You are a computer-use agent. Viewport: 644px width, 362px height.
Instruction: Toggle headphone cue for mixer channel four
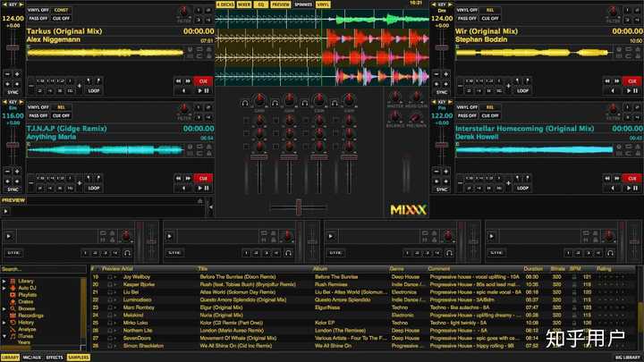[x=335, y=104]
